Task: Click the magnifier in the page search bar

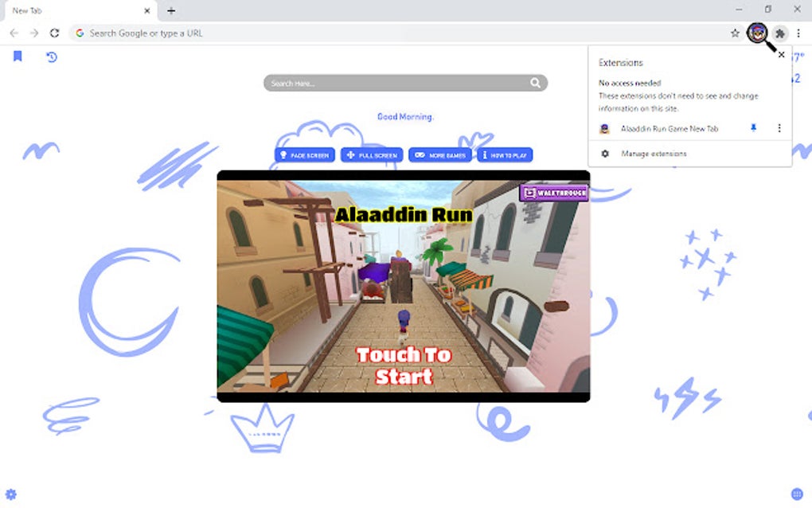Action: coord(535,83)
